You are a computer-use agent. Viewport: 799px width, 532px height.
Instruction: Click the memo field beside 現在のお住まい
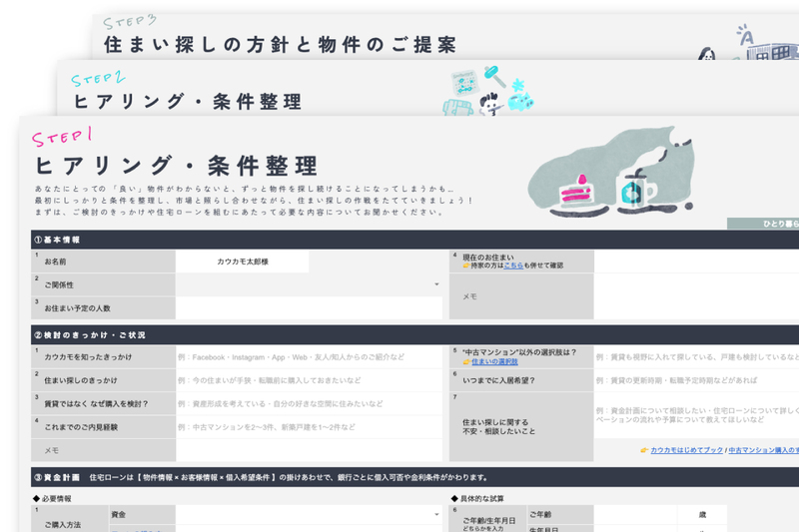(x=696, y=296)
